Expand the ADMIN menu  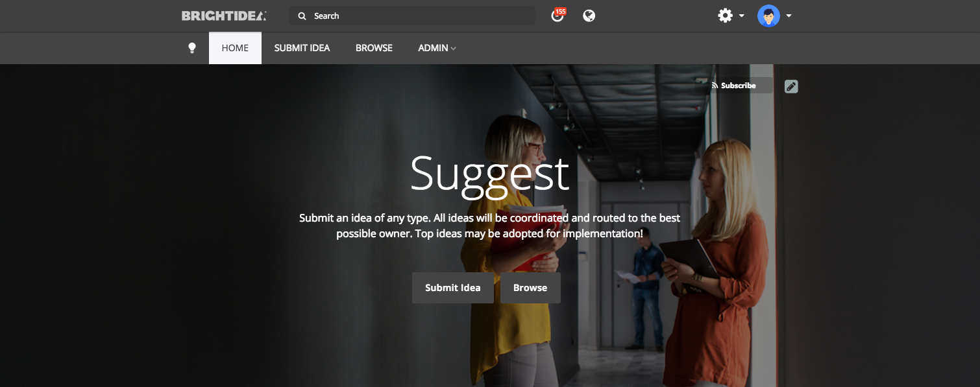point(437,48)
